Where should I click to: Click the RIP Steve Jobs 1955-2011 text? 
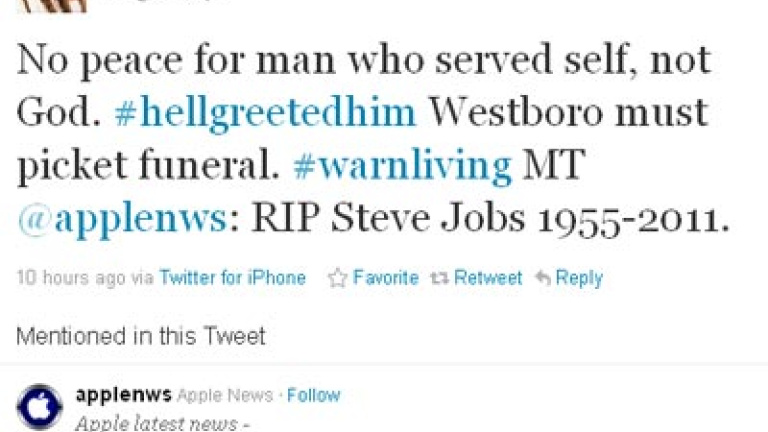click(x=490, y=218)
